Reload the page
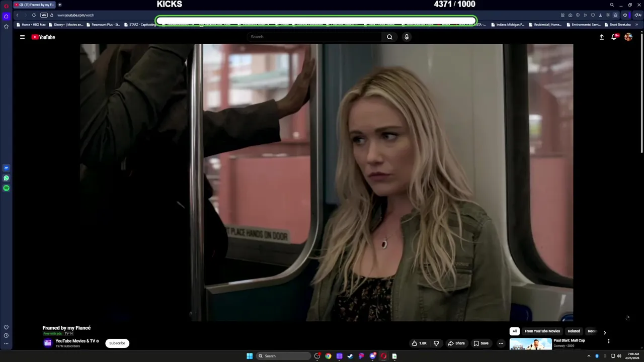 pyautogui.click(x=34, y=15)
